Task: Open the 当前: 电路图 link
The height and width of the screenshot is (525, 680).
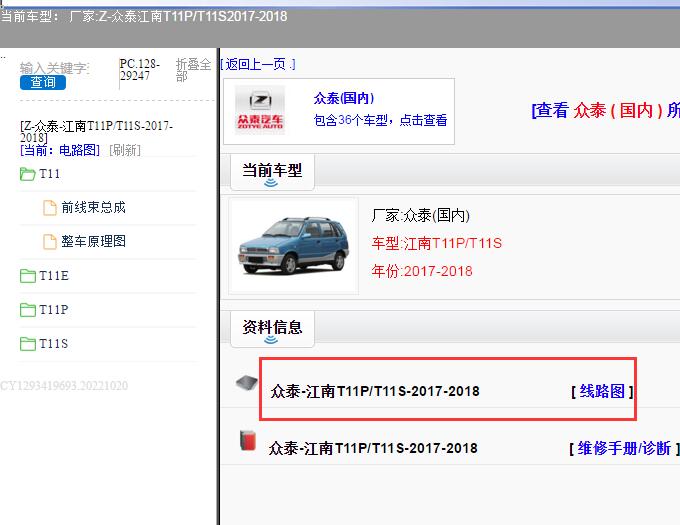Action: [x=60, y=150]
